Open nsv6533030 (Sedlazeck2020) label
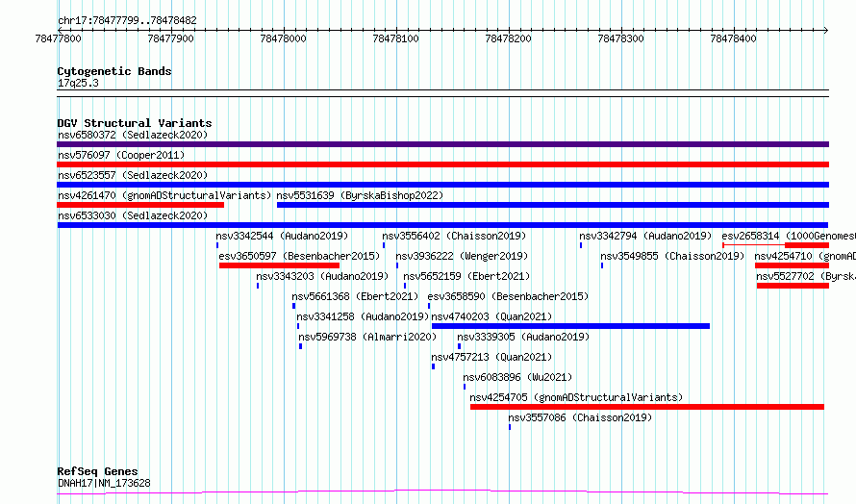Screen dimensions: 856x504 133,215
